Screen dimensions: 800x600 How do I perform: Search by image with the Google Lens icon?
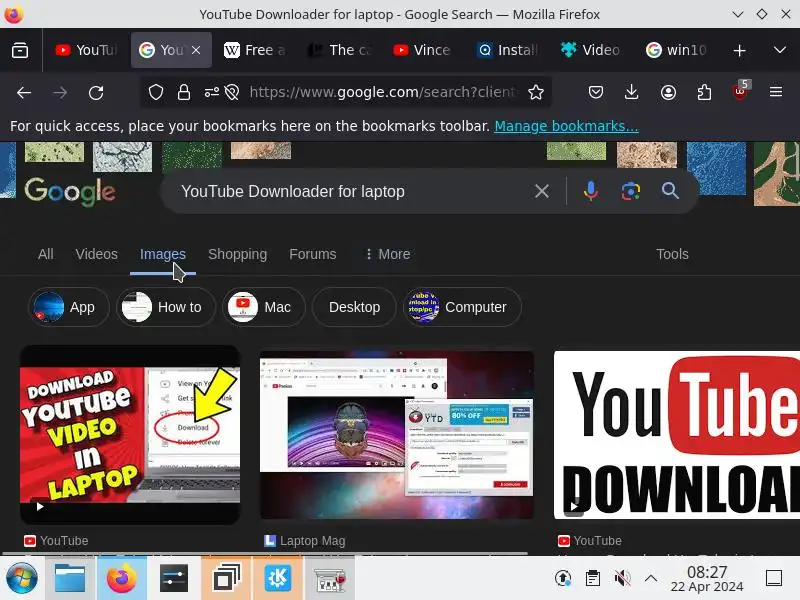coord(631,191)
